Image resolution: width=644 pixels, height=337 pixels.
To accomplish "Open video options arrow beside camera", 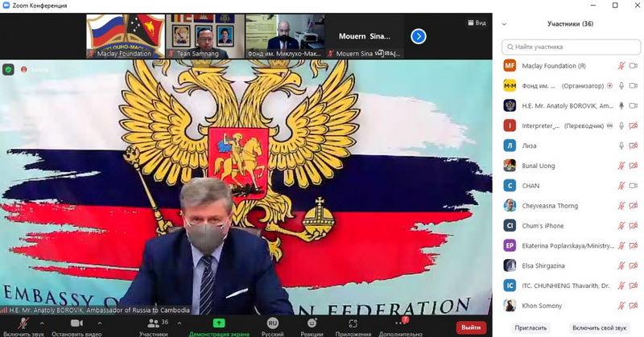I will (x=99, y=323).
